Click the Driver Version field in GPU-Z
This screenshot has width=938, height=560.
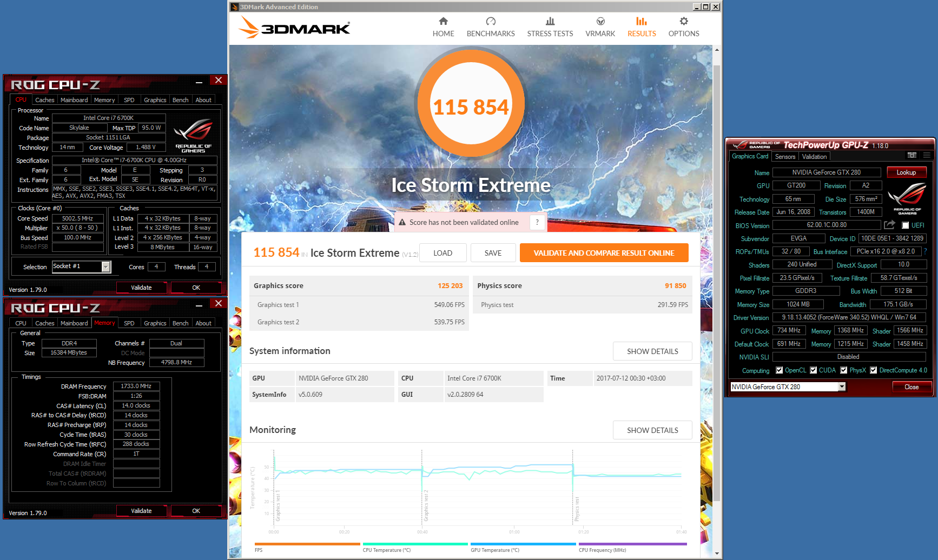coord(849,317)
